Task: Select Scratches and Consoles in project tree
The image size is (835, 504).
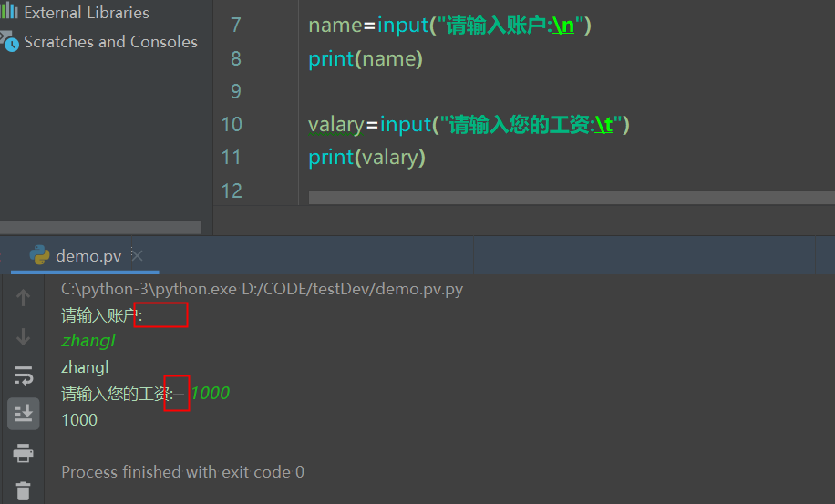Action: (109, 42)
